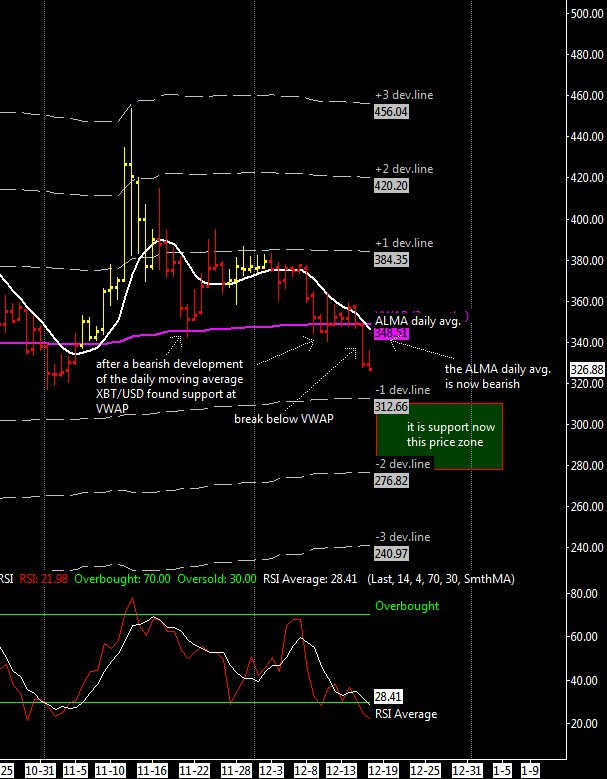Select the -2 dev.line value tag 276.82
607x779 pixels.
tap(389, 481)
